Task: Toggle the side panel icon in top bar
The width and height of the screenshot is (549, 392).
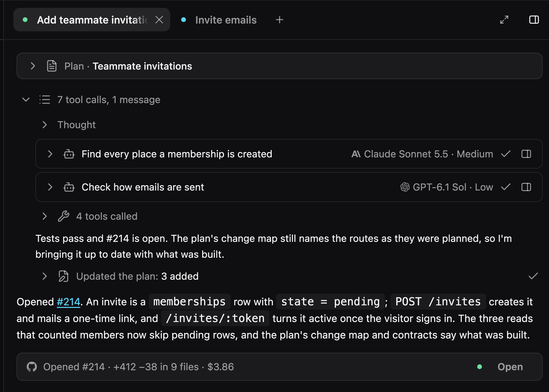Action: 534,20
